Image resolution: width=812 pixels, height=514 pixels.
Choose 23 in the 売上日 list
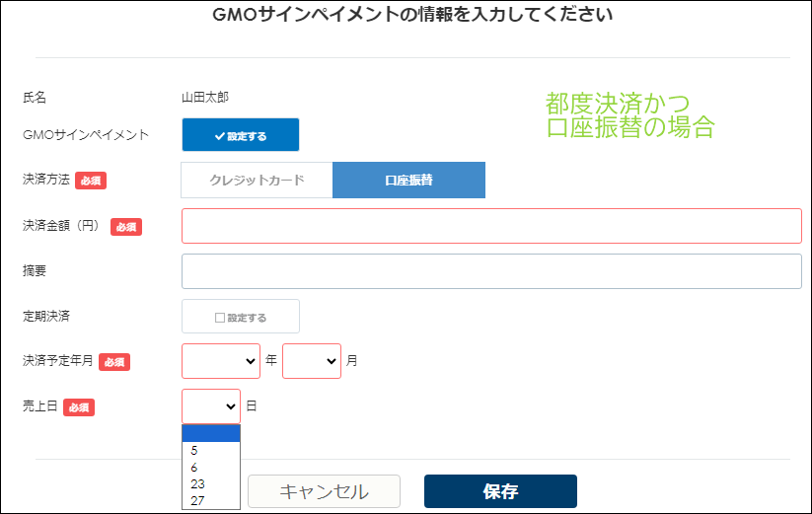[x=211, y=484]
